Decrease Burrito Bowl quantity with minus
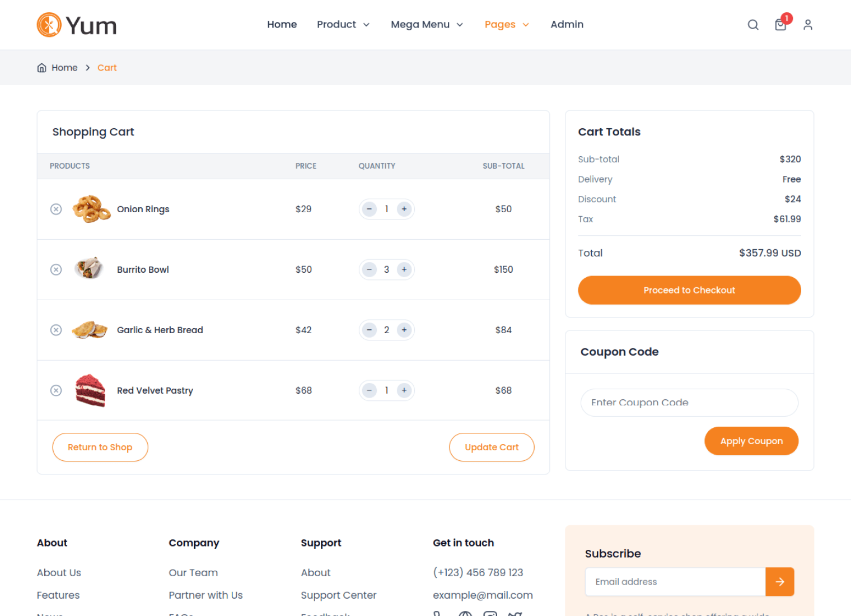Image resolution: width=851 pixels, height=616 pixels. (x=369, y=269)
